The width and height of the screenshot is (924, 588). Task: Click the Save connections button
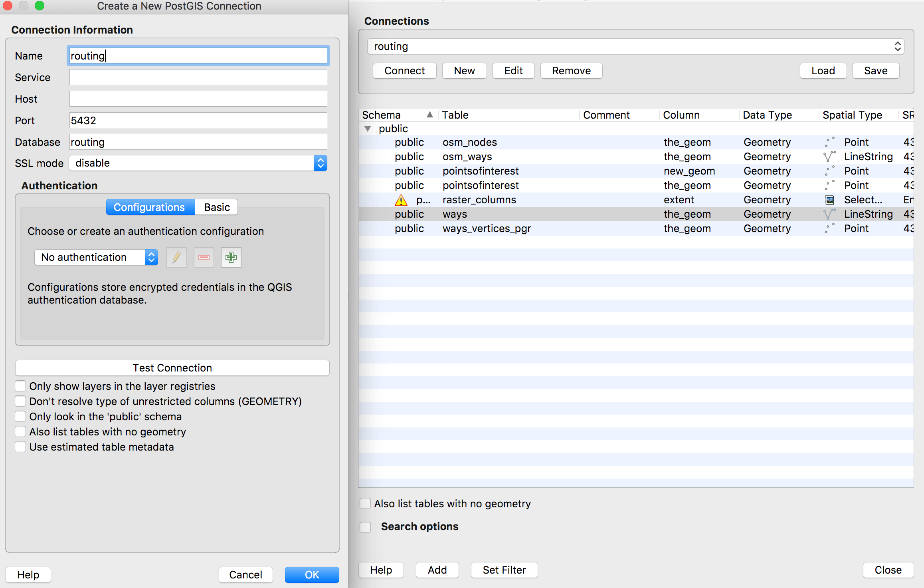tap(876, 71)
